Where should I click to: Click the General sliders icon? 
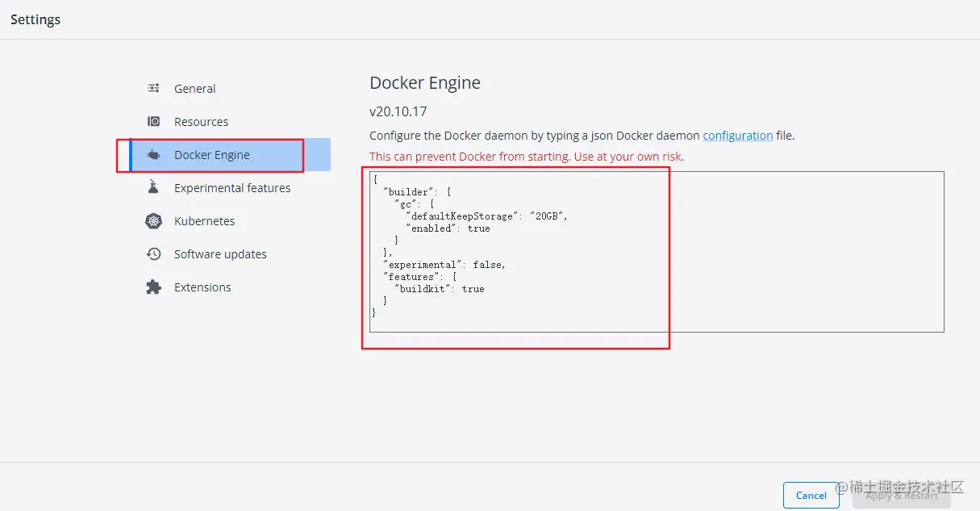[x=153, y=89]
